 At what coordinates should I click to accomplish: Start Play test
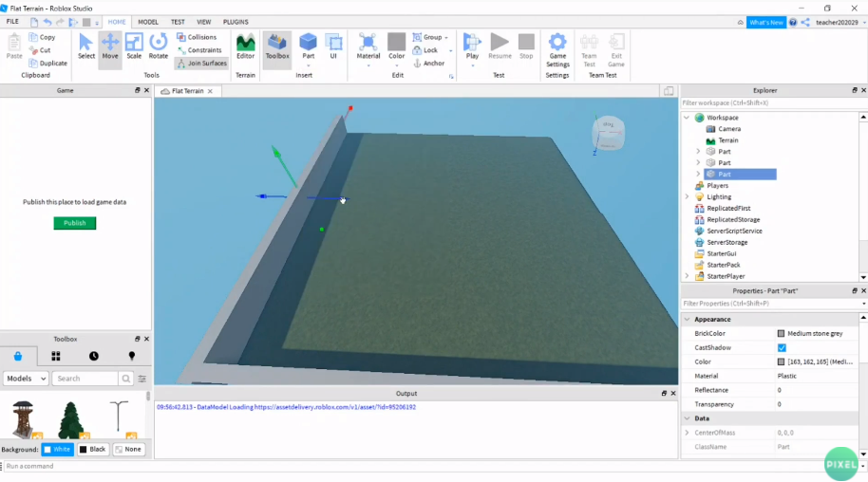pyautogui.click(x=472, y=46)
